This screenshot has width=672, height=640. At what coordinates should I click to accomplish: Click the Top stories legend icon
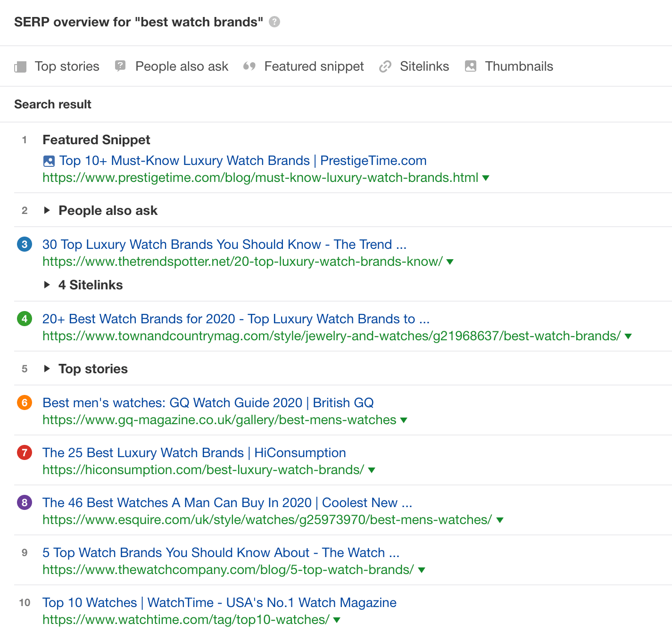pos(20,66)
